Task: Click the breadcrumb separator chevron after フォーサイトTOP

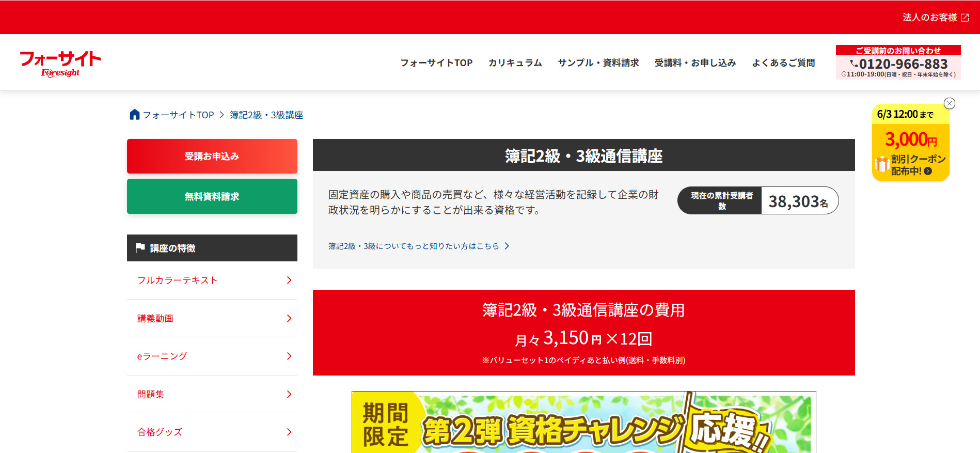Action: coord(222,115)
